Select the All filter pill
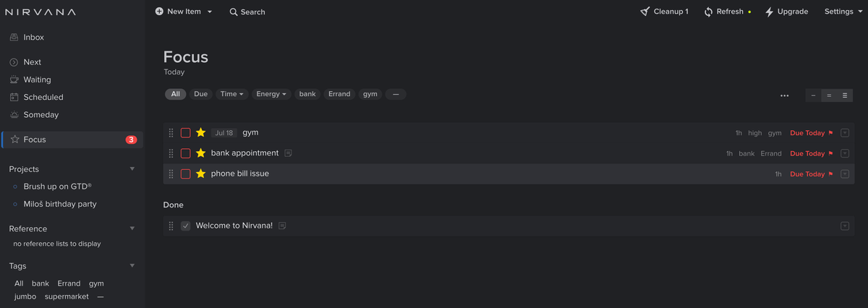This screenshot has height=308, width=868. tap(176, 94)
